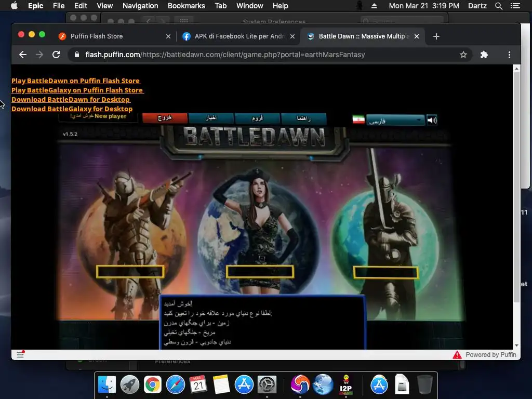Click the address bar URL
Viewport: 532px width, 399px height.
pos(225,55)
